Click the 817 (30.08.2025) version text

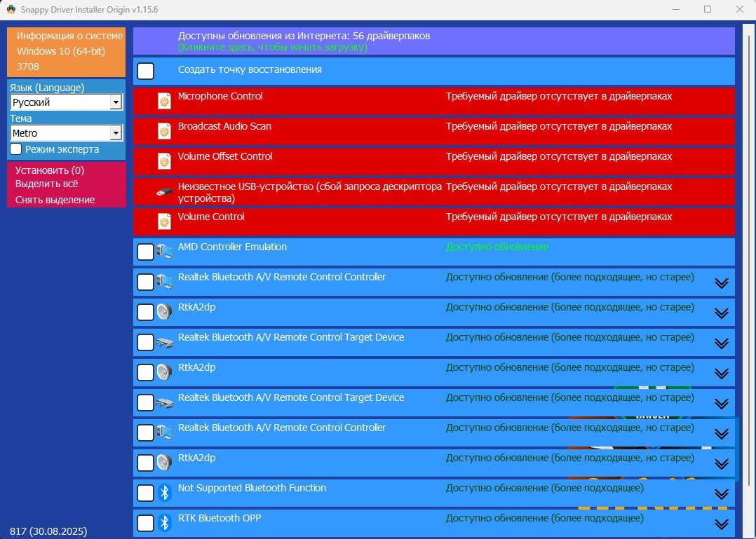[x=48, y=531]
